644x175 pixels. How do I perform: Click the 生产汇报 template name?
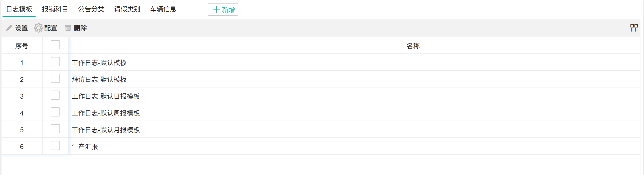point(85,147)
